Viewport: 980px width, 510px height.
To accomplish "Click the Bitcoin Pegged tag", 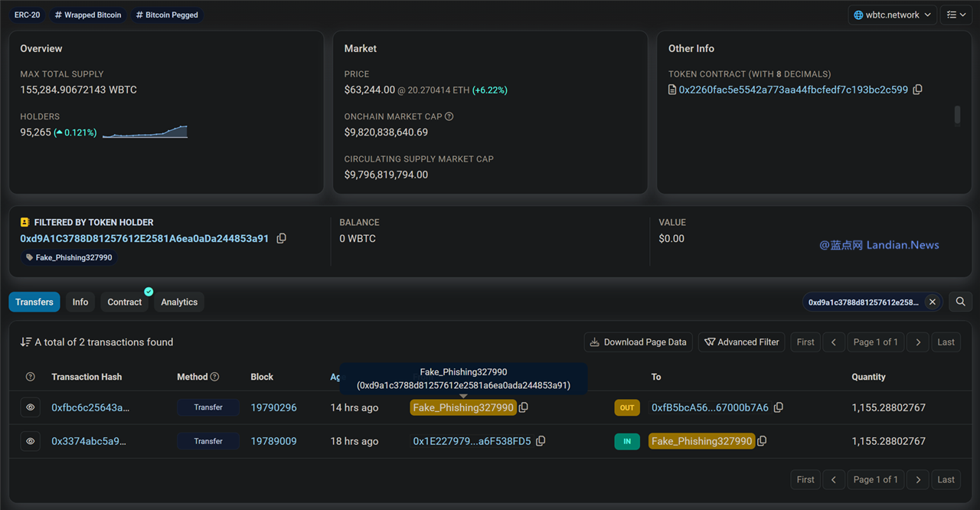I will point(168,15).
